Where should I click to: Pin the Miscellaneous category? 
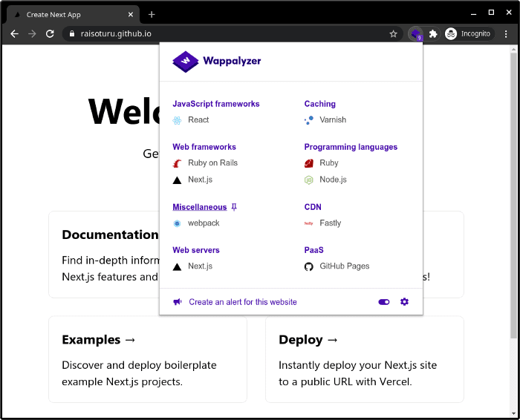234,207
